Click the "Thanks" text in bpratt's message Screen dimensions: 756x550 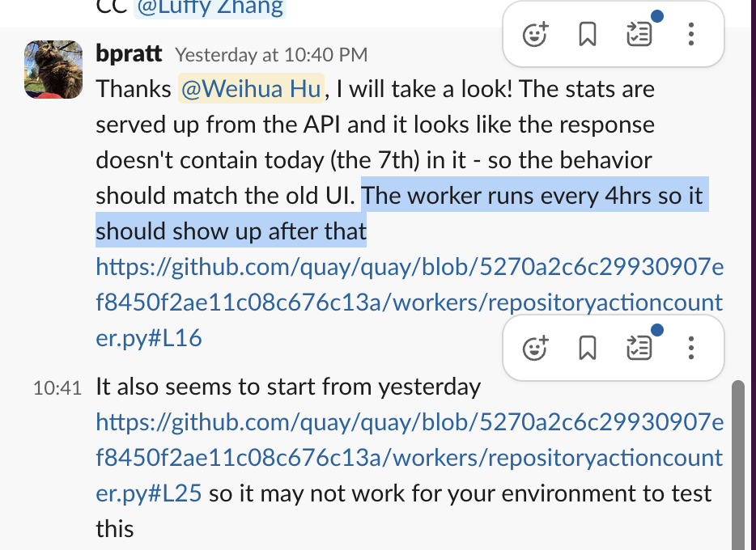(134, 89)
